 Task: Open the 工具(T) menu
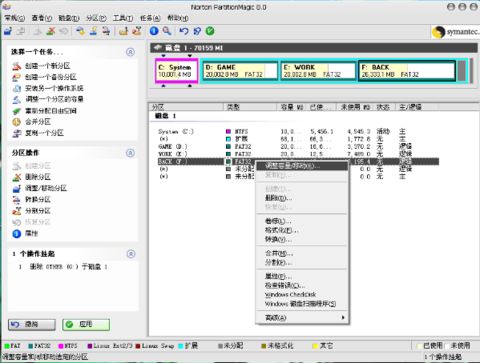coord(123,18)
